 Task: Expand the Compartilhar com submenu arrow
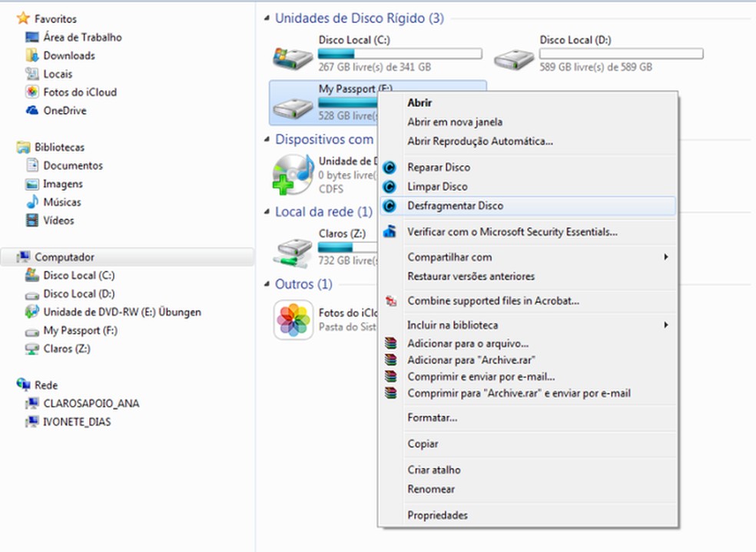[x=666, y=257]
